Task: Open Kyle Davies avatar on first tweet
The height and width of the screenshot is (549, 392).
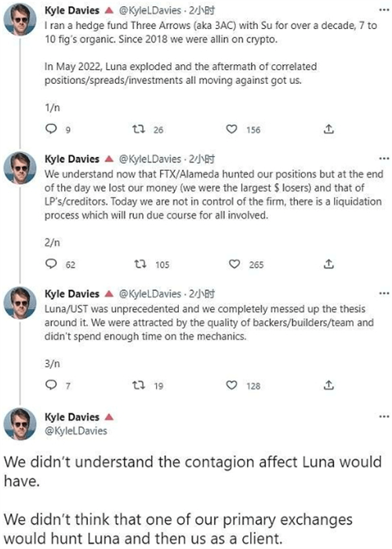Action: click(20, 20)
